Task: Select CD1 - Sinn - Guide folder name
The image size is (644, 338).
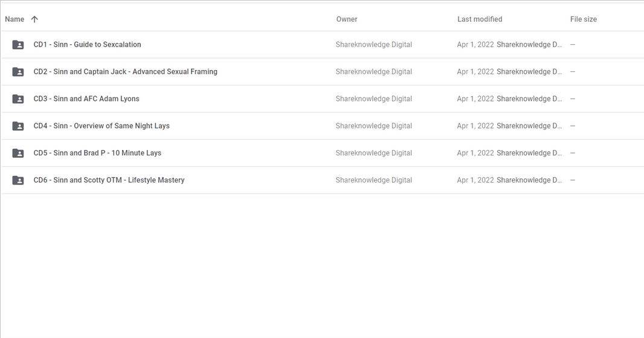Action: (x=87, y=44)
